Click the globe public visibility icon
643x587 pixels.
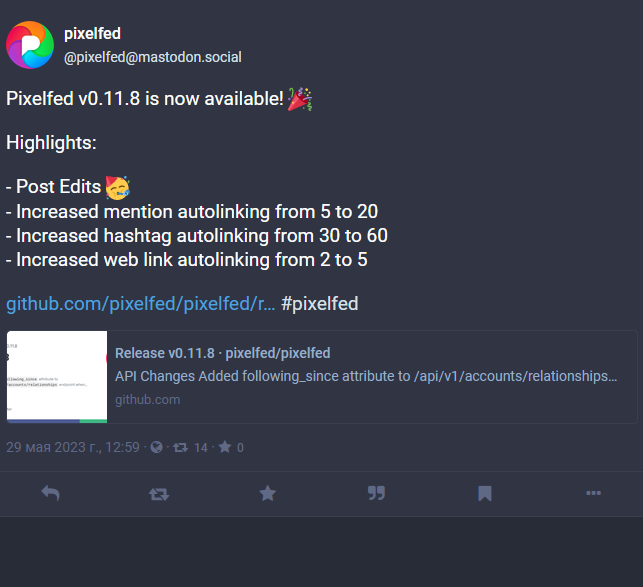[156, 447]
